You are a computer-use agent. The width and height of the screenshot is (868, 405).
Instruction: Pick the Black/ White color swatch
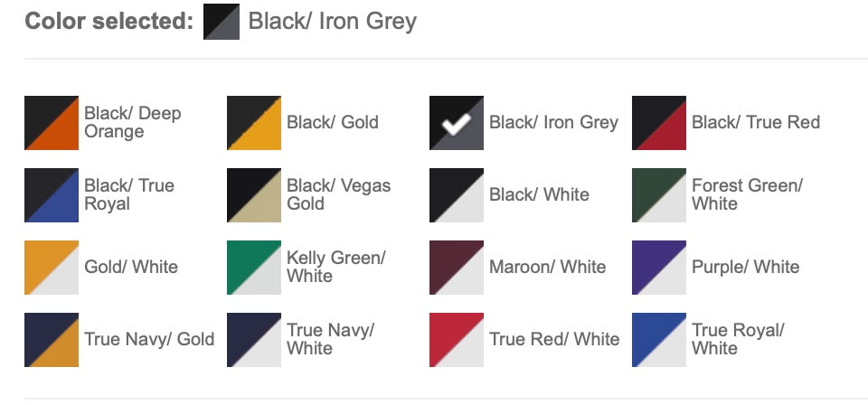point(457,195)
